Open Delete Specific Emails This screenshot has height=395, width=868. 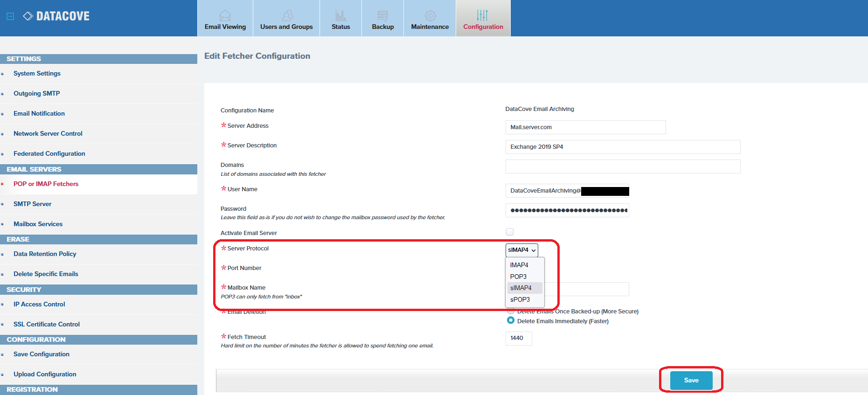tap(46, 274)
